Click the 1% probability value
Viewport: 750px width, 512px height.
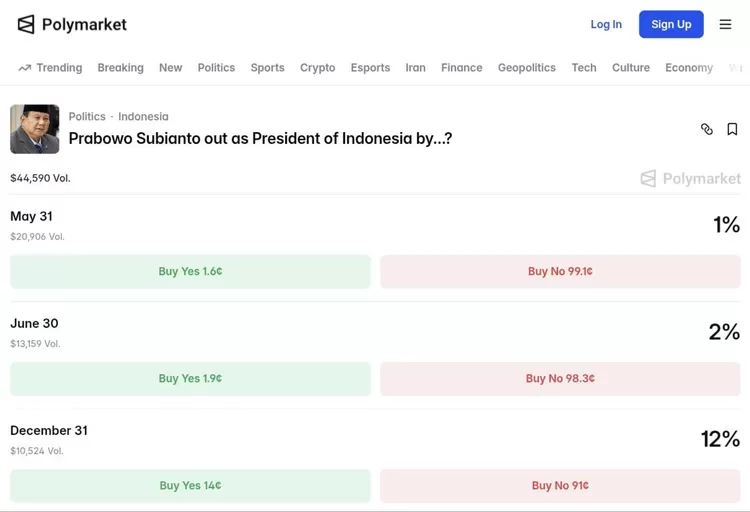tap(727, 225)
